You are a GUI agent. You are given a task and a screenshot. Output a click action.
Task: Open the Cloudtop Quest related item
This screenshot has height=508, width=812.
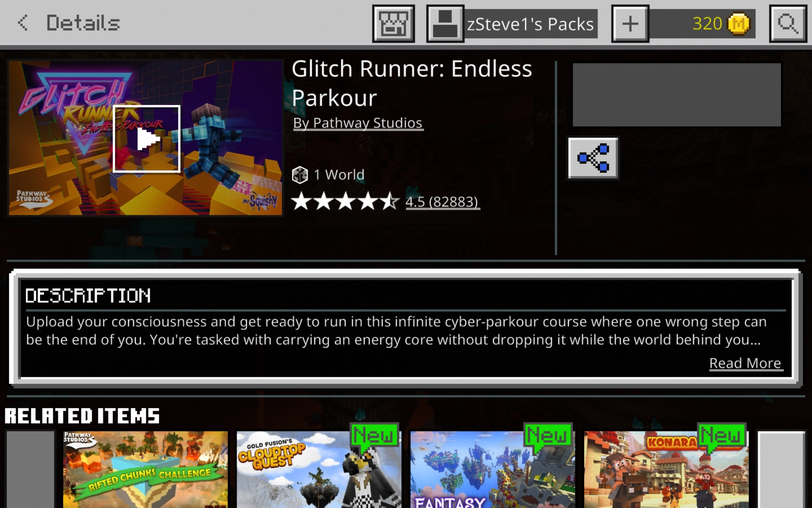coord(319,469)
